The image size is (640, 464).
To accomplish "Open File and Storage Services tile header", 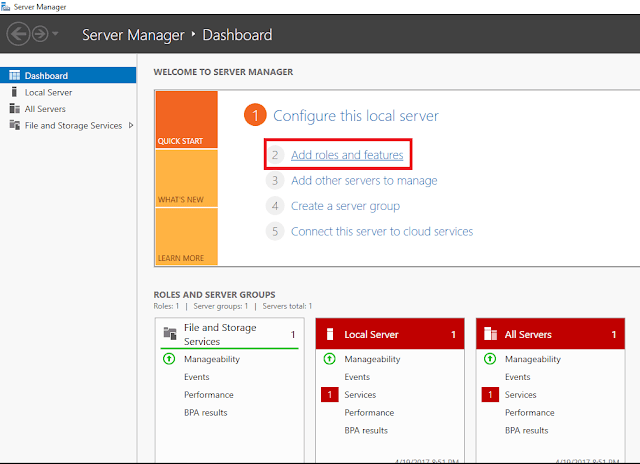I will (229, 334).
